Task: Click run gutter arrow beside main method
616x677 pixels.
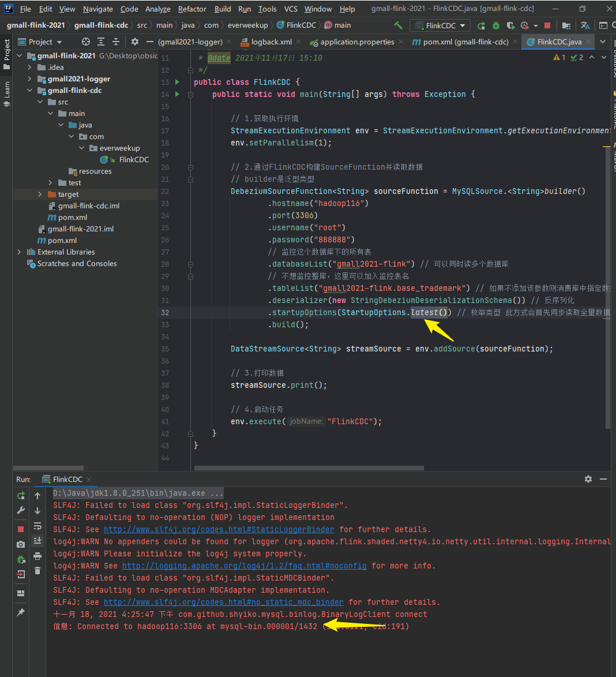Action: coord(177,94)
